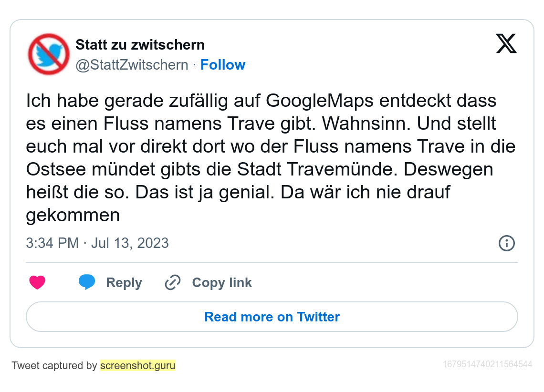Click the "Tweet captured by" footer text
Viewport: 544px width, 392px height.
(54, 366)
